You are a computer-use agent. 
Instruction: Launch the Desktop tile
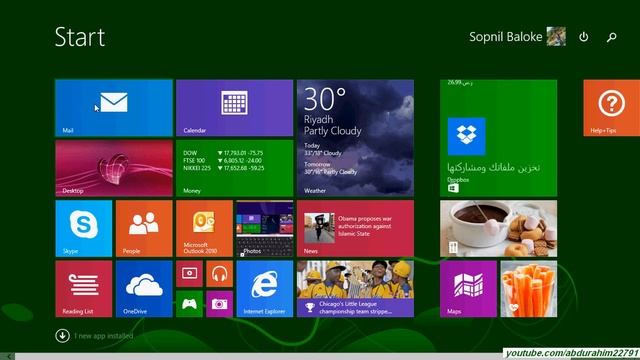(114, 168)
